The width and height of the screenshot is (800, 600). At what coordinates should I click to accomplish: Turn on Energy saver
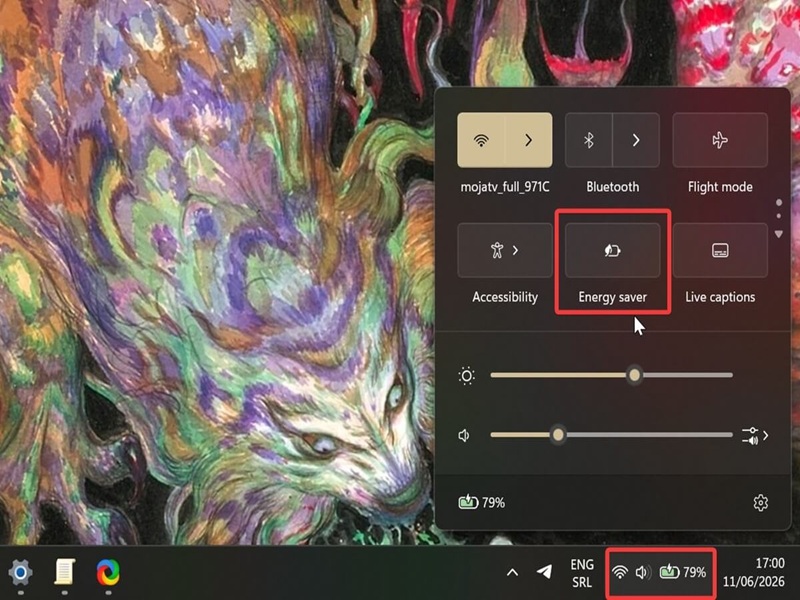tap(612, 251)
